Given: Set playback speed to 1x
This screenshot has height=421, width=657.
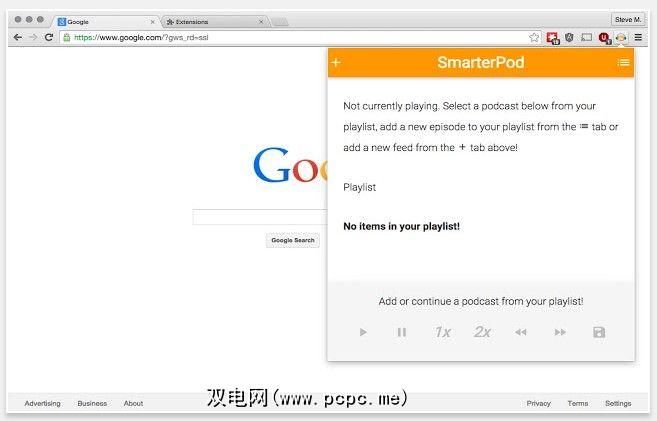Looking at the screenshot, I should pyautogui.click(x=442, y=332).
